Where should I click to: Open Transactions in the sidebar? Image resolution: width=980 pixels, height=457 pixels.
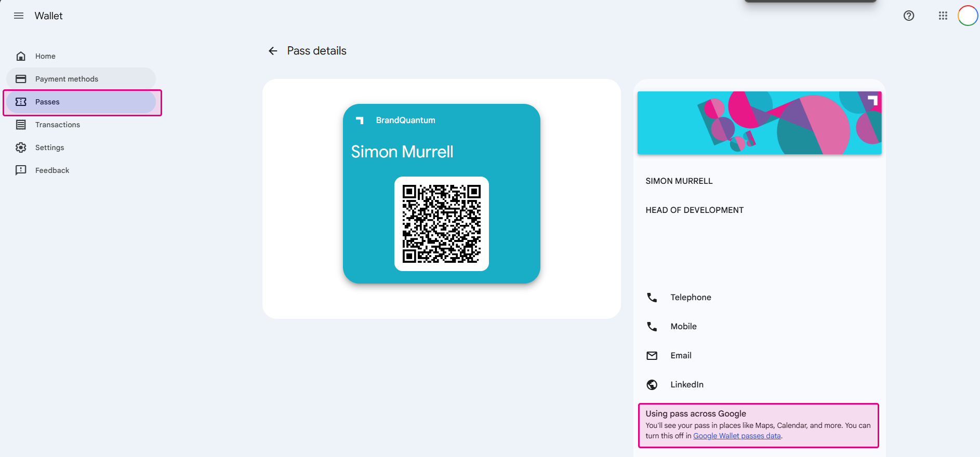pos(81,125)
